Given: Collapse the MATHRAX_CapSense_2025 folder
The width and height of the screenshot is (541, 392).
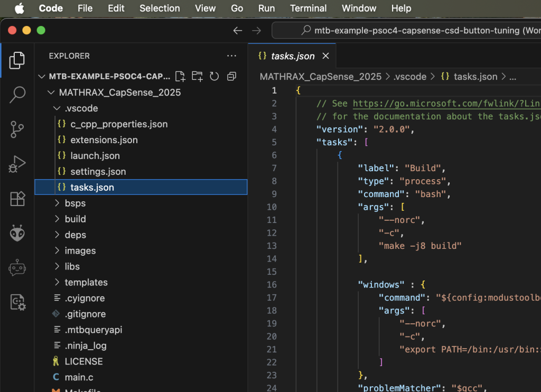Looking at the screenshot, I should pos(51,92).
